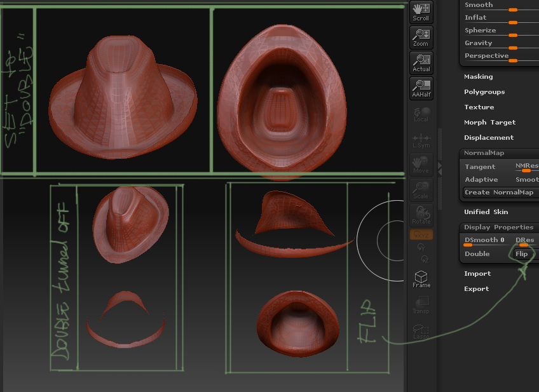Expand the Polygroups section
539x392 pixels.
tap(484, 92)
